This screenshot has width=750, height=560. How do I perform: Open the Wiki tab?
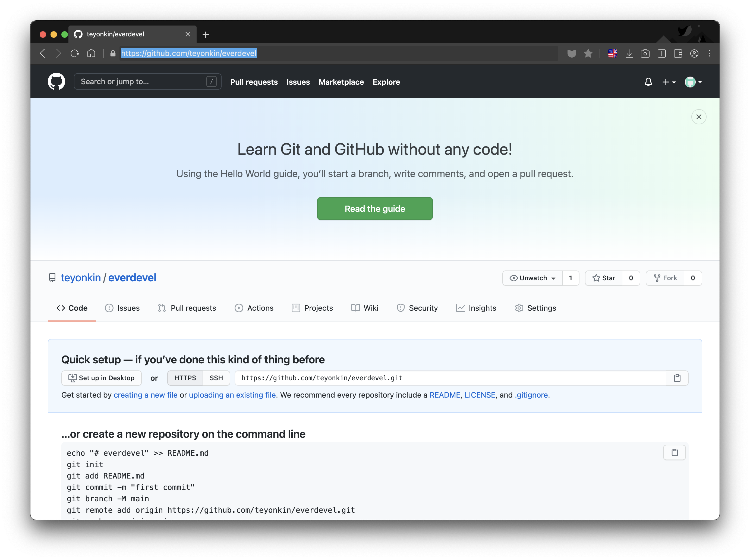point(365,308)
